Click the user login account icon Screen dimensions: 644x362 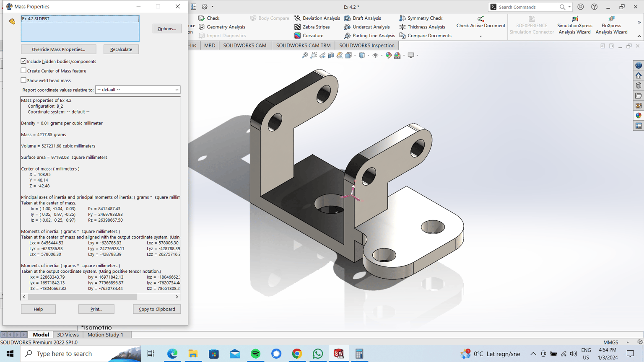pos(581,7)
